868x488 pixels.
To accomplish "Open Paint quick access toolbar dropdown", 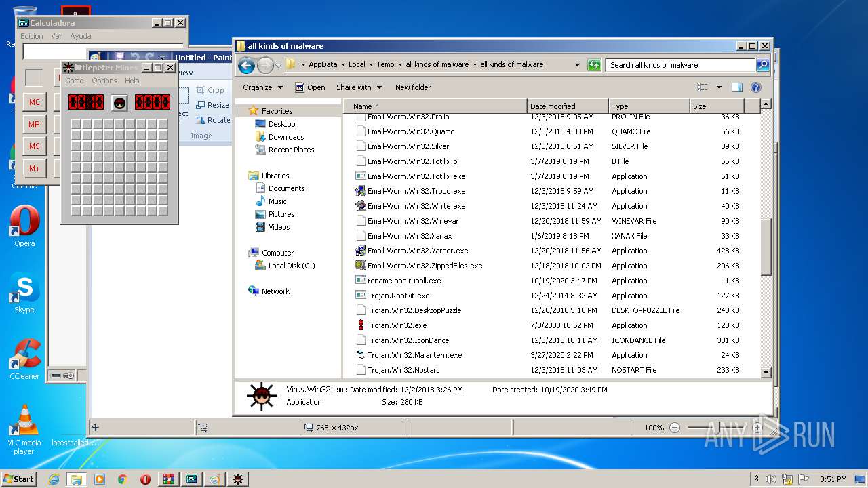I will click(x=161, y=58).
